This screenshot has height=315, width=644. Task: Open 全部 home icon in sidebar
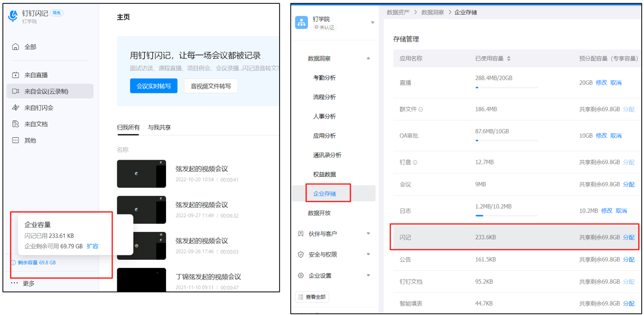[15, 47]
